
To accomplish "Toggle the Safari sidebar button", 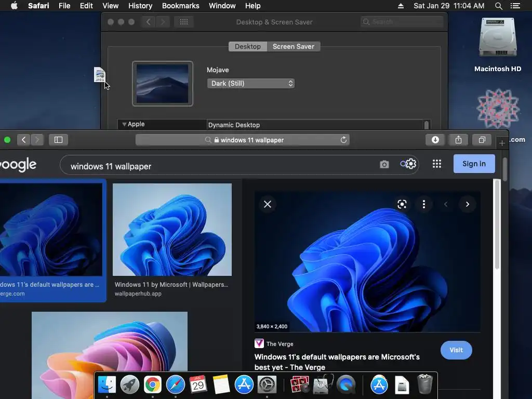I will [58, 140].
